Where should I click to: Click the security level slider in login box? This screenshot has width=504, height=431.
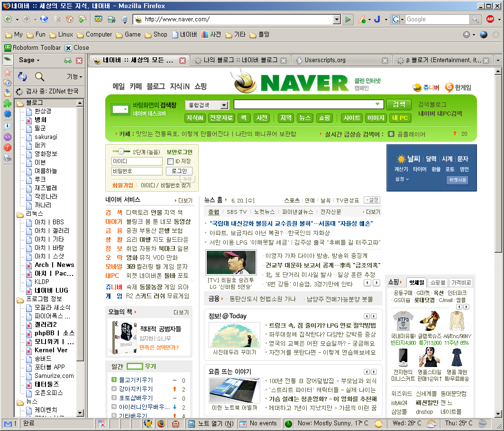121,151
